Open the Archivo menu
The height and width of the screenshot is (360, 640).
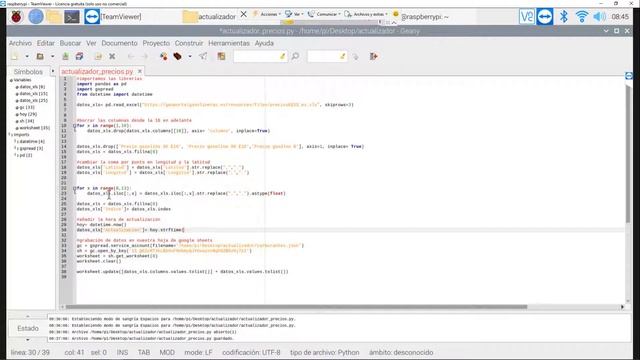tap(20, 43)
